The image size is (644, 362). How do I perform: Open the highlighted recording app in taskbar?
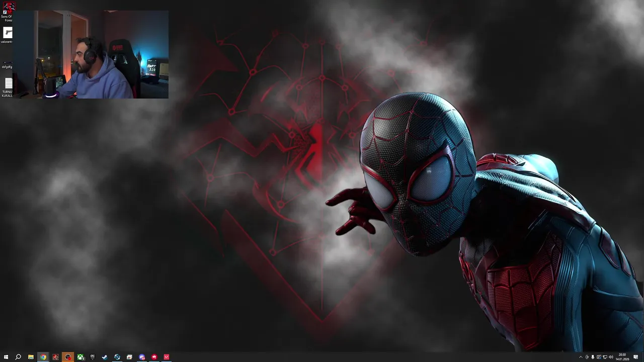[68, 357]
